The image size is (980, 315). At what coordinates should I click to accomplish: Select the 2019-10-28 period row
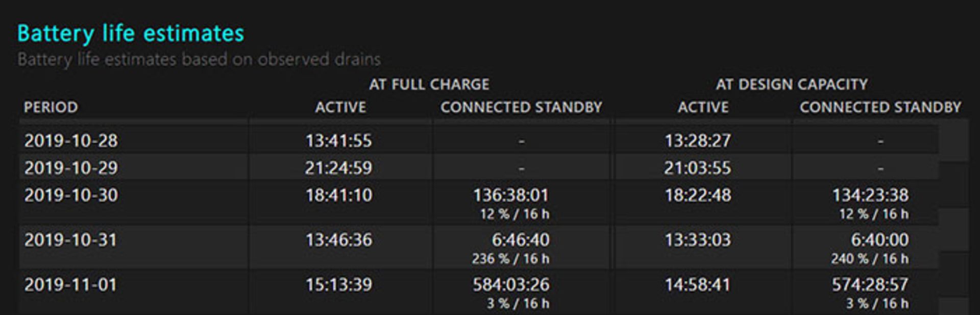pyautogui.click(x=71, y=140)
